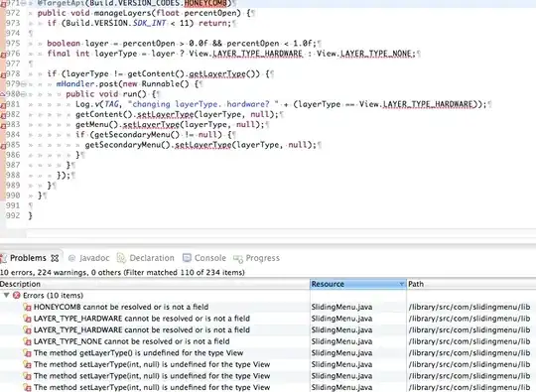The height and width of the screenshot is (392, 536).
Task: Click line number 991 in the gutter
Action: [x=13, y=205]
